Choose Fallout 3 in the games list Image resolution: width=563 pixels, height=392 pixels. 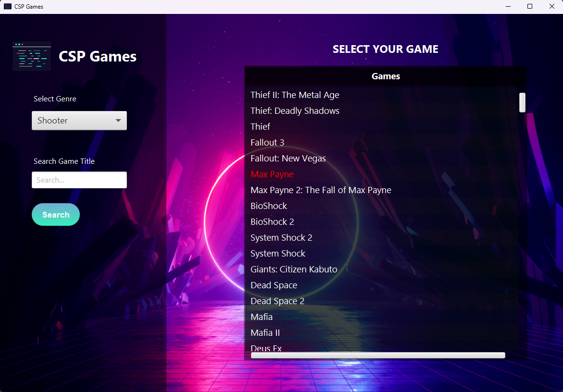tap(267, 143)
